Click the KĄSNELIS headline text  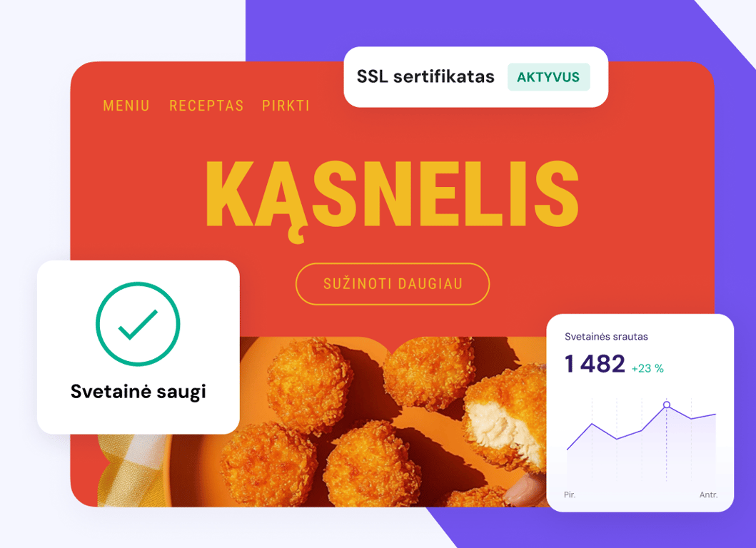392,195
